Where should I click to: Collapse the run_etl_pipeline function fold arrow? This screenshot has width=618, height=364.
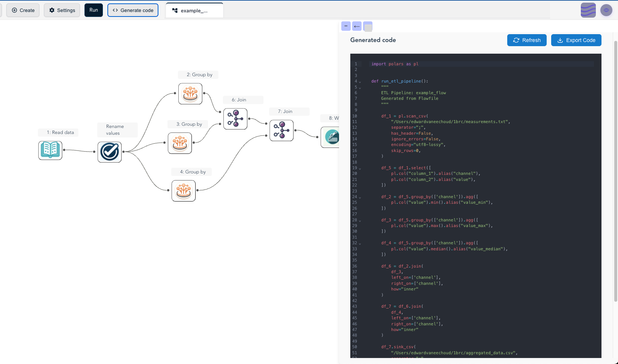[x=360, y=81]
